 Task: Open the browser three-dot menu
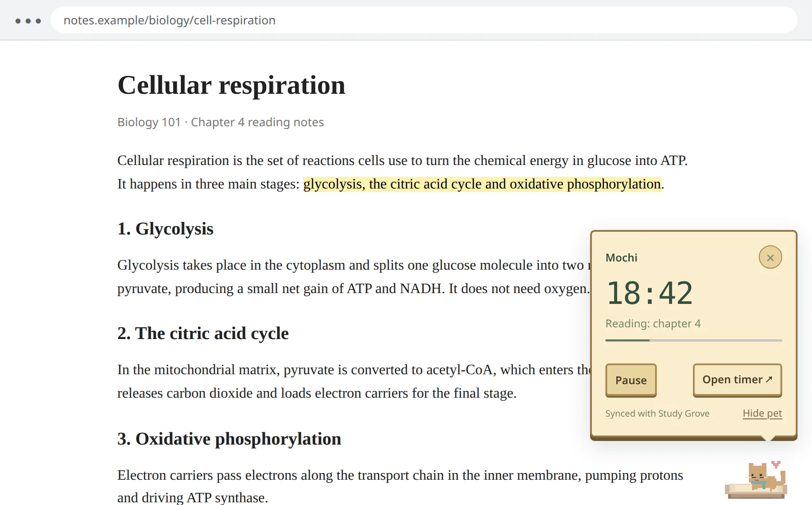(28, 21)
